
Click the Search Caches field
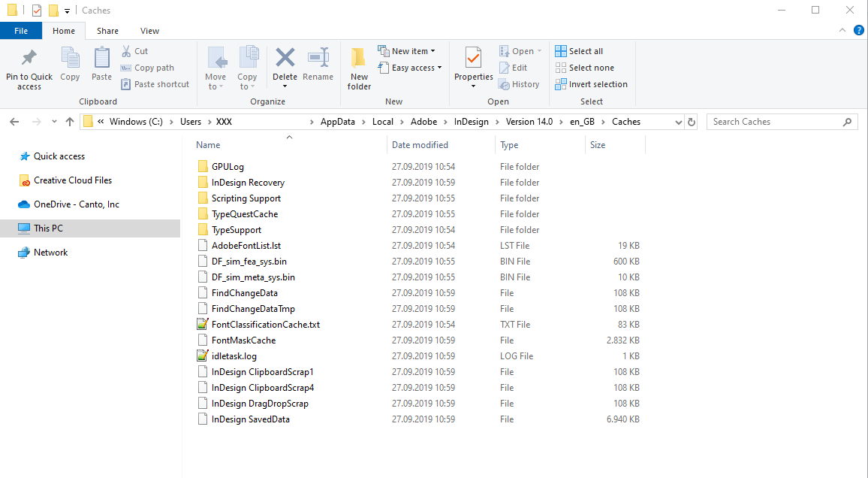pos(782,122)
